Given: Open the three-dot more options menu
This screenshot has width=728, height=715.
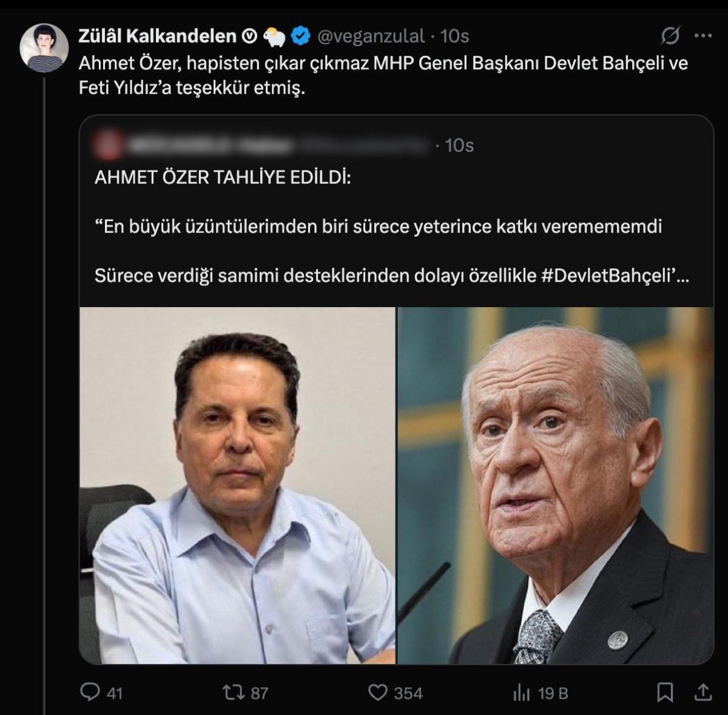Looking at the screenshot, I should pos(703,36).
